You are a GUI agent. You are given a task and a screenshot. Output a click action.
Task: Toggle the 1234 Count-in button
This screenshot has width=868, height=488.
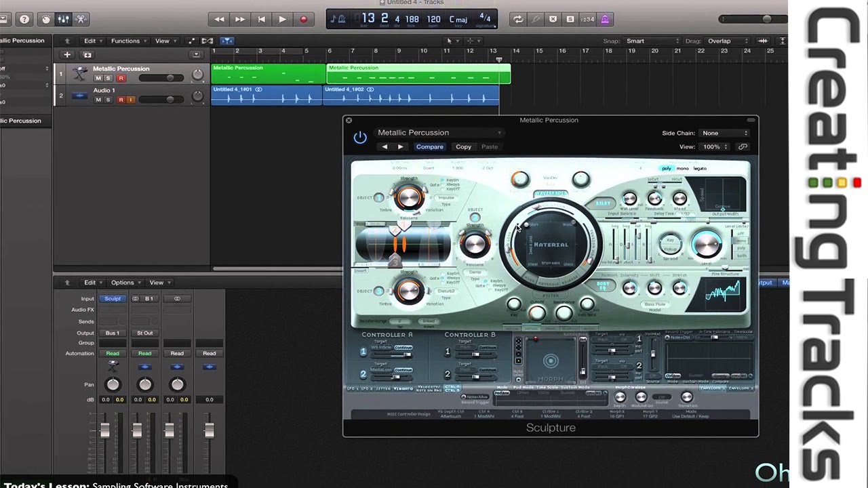click(587, 20)
